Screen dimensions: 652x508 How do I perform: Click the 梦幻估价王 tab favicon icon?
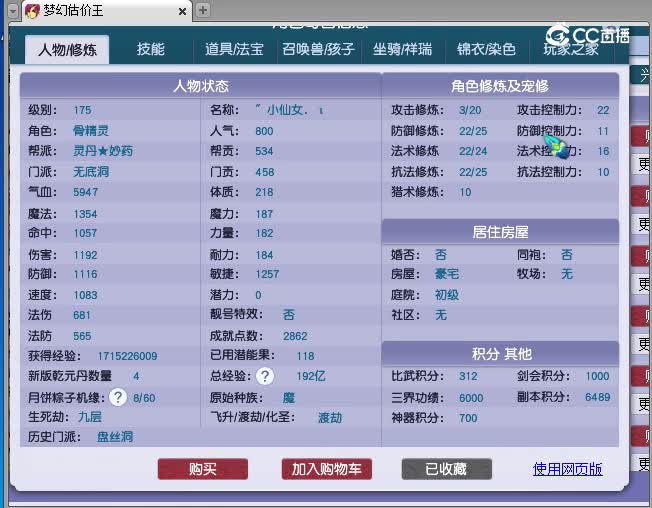32,10
